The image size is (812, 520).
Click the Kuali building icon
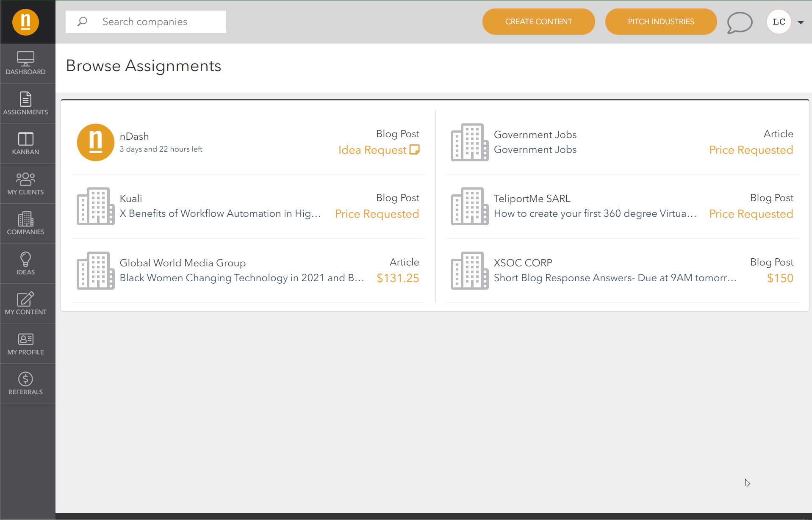[x=96, y=206]
